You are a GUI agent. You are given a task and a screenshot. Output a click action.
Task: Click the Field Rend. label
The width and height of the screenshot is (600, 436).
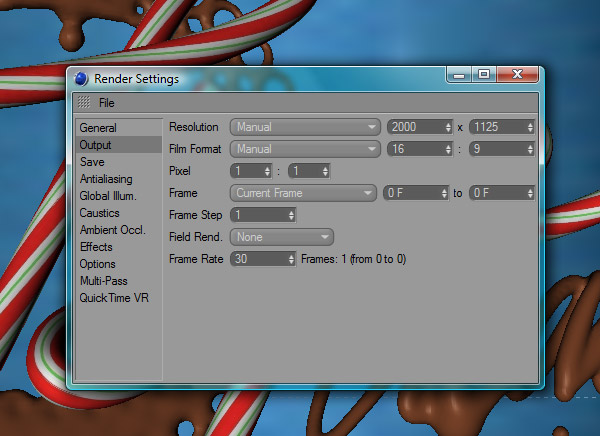point(196,237)
